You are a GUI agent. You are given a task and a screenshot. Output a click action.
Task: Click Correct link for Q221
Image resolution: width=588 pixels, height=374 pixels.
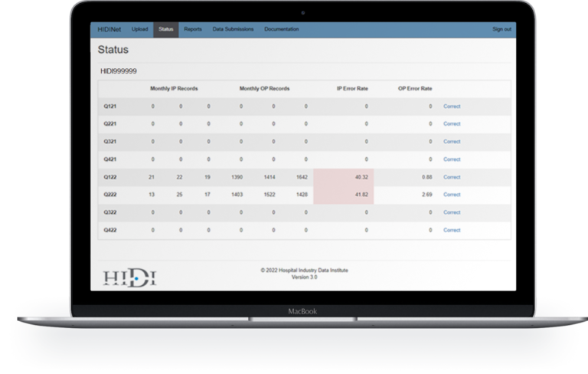452,124
